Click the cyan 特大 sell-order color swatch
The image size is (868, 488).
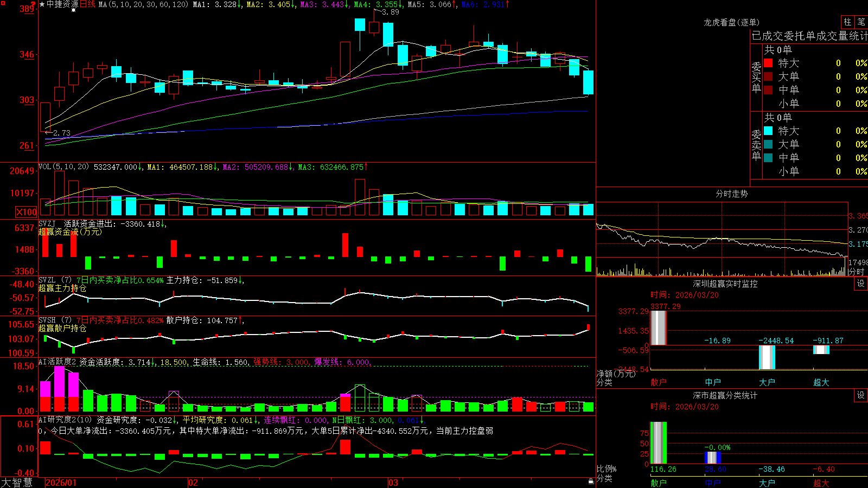pyautogui.click(x=768, y=131)
